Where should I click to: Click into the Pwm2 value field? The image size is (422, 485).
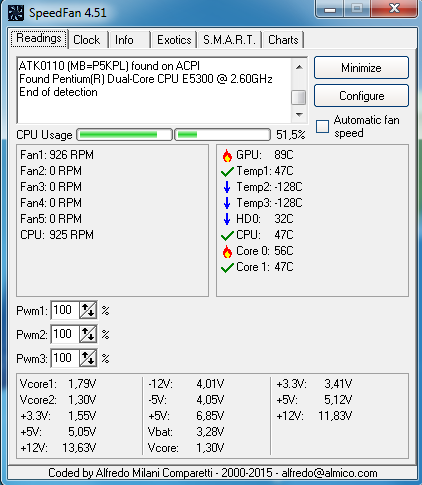65,334
